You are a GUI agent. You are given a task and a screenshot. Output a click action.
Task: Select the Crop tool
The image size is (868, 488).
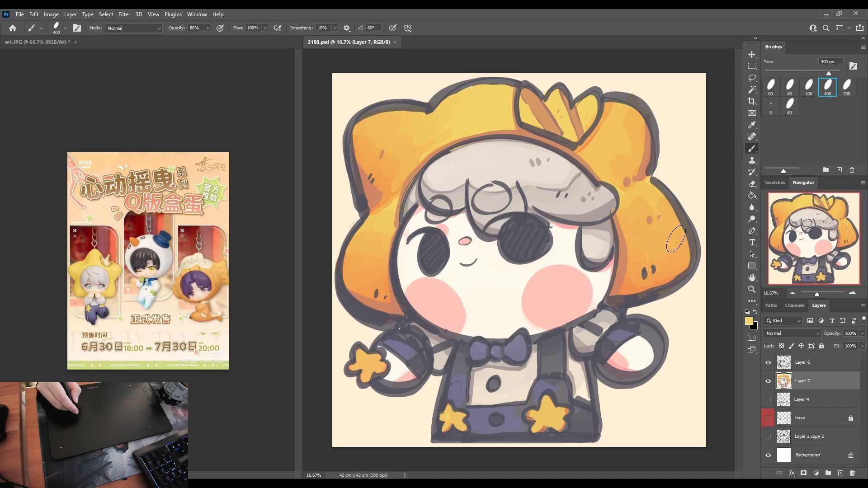[752, 101]
